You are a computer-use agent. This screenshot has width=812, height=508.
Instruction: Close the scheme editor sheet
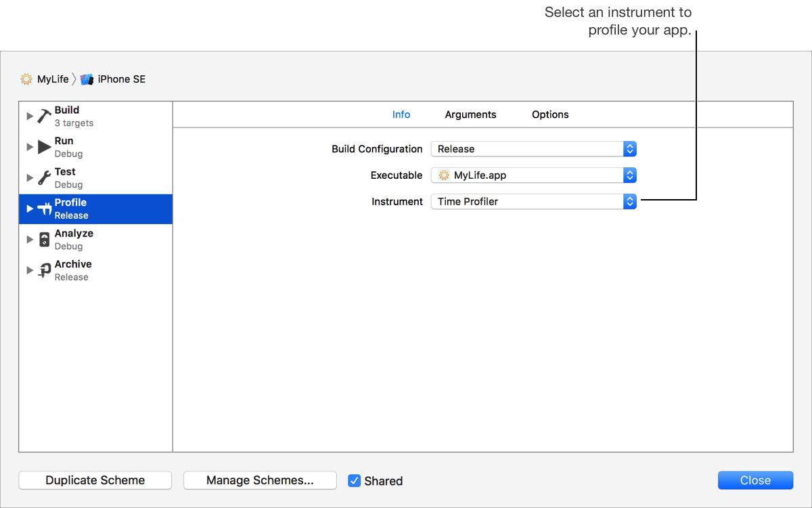tap(755, 480)
